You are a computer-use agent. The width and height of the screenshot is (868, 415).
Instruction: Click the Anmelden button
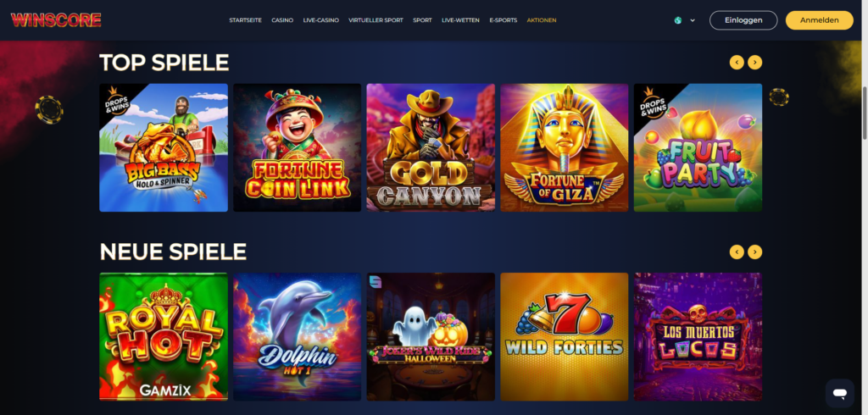[x=820, y=20]
